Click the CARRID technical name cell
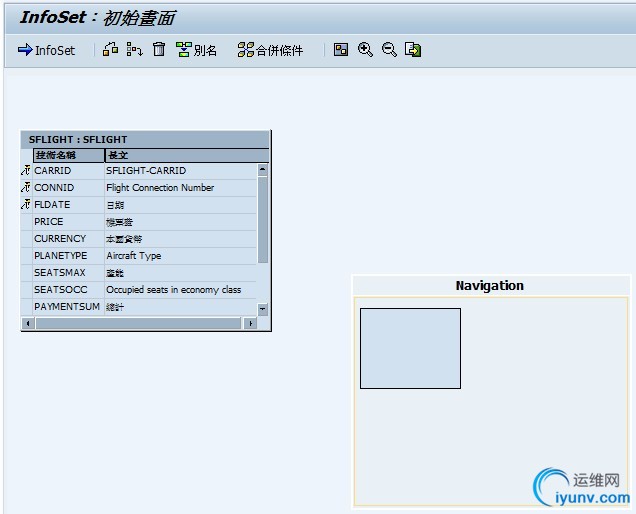 point(68,171)
